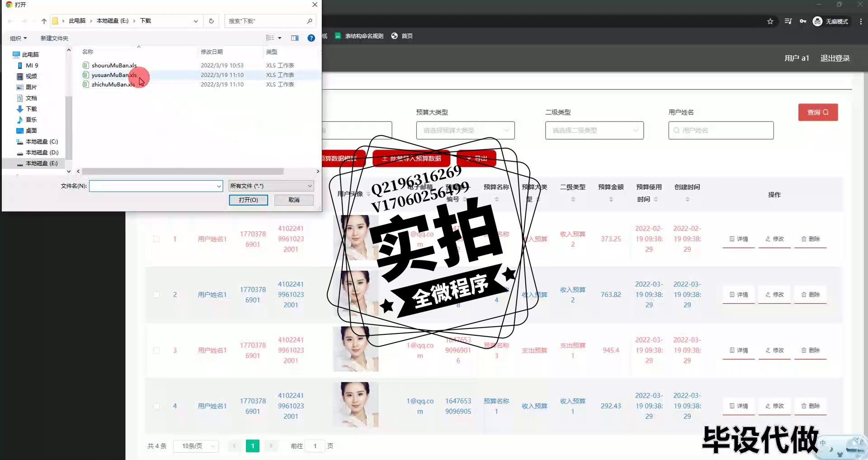
Task: Select 此电脑 in navigation tree
Action: 26,55
